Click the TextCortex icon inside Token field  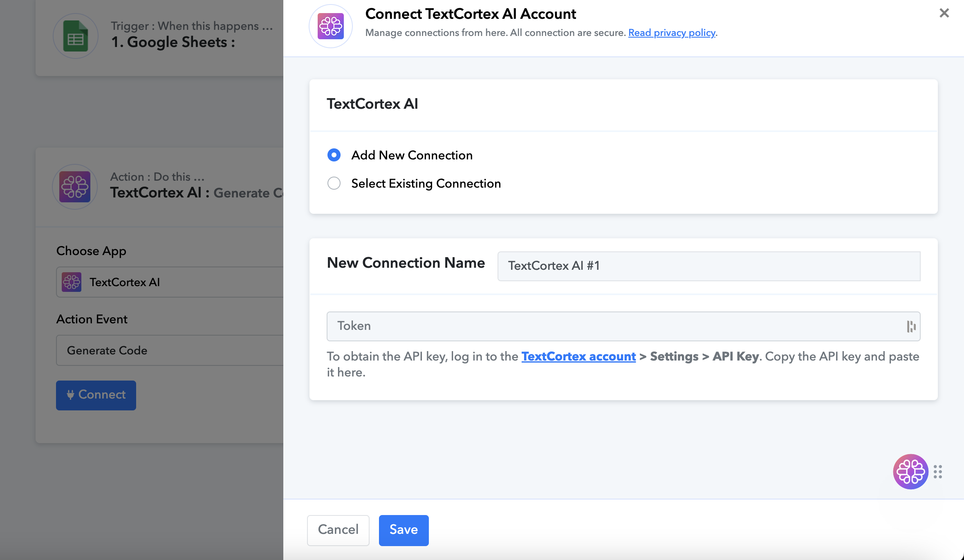pos(911,326)
